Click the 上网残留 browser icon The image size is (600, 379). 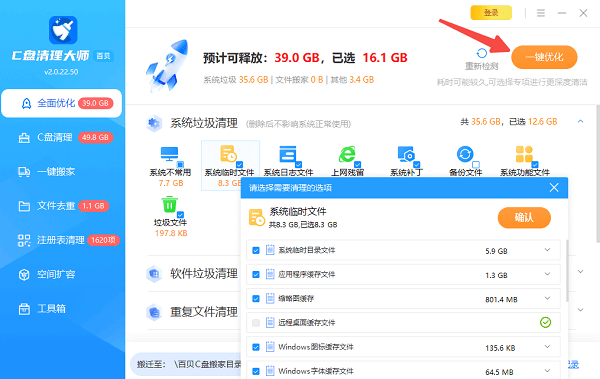347,154
